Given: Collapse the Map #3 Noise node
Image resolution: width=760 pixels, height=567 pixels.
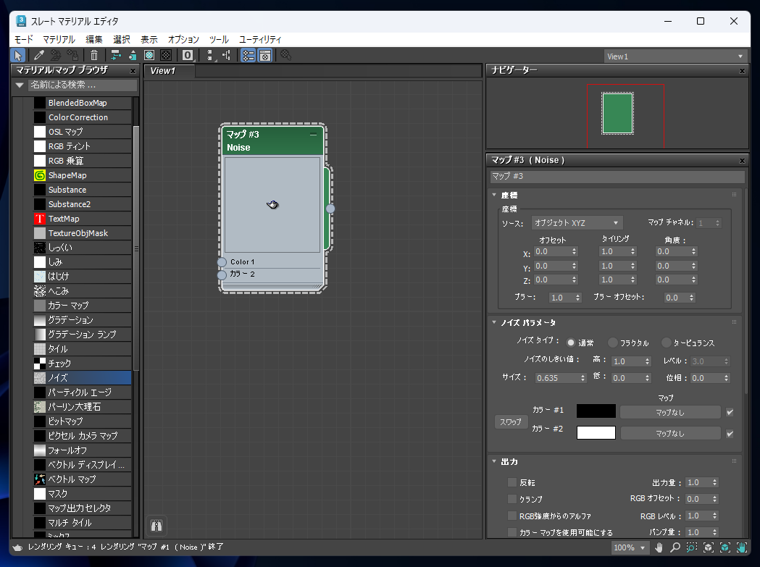Looking at the screenshot, I should [x=313, y=135].
